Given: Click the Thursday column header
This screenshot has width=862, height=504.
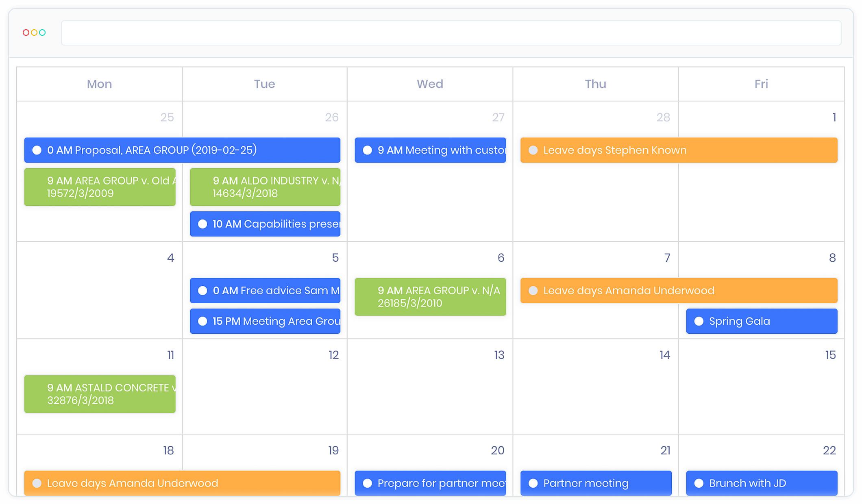Looking at the screenshot, I should pos(595,84).
